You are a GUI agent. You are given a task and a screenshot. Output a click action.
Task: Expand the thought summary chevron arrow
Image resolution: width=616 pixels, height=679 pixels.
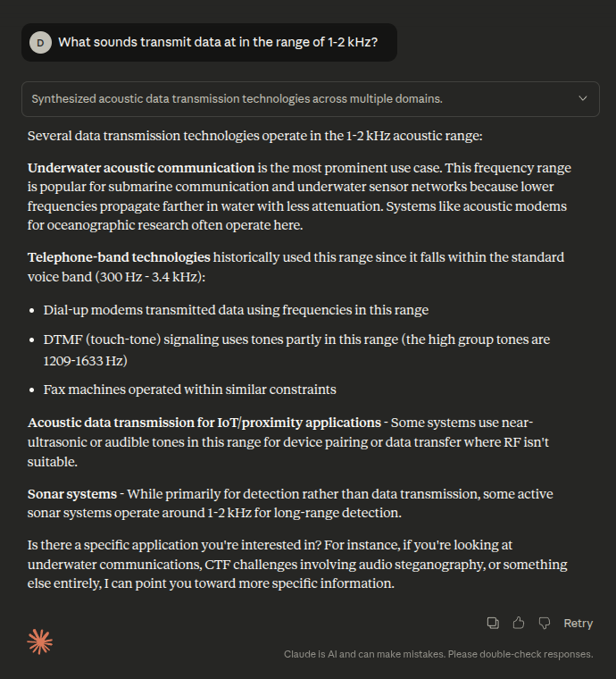(x=583, y=98)
